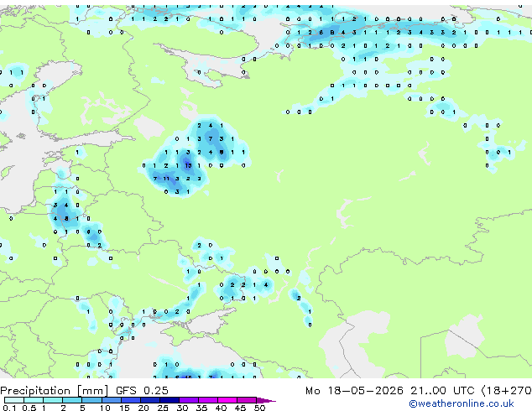The image size is (532, 411).
Task: Click the 0.5–1 mm legend color swatch
Action: coord(34,400)
